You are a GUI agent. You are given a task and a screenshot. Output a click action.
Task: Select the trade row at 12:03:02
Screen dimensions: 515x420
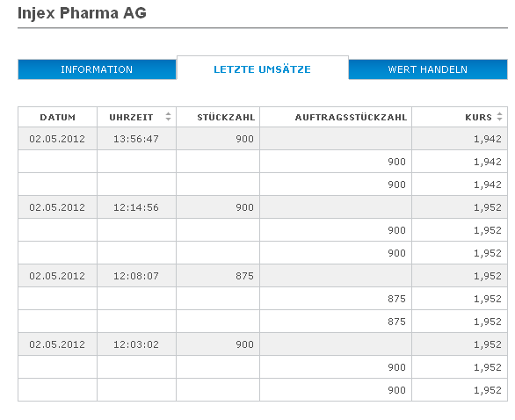(263, 344)
